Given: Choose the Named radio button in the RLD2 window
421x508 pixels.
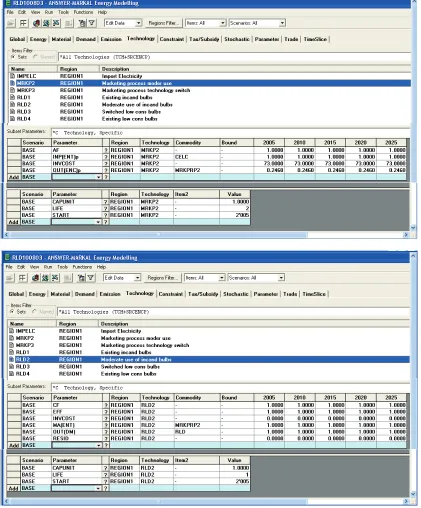Looking at the screenshot, I should 35,312.
